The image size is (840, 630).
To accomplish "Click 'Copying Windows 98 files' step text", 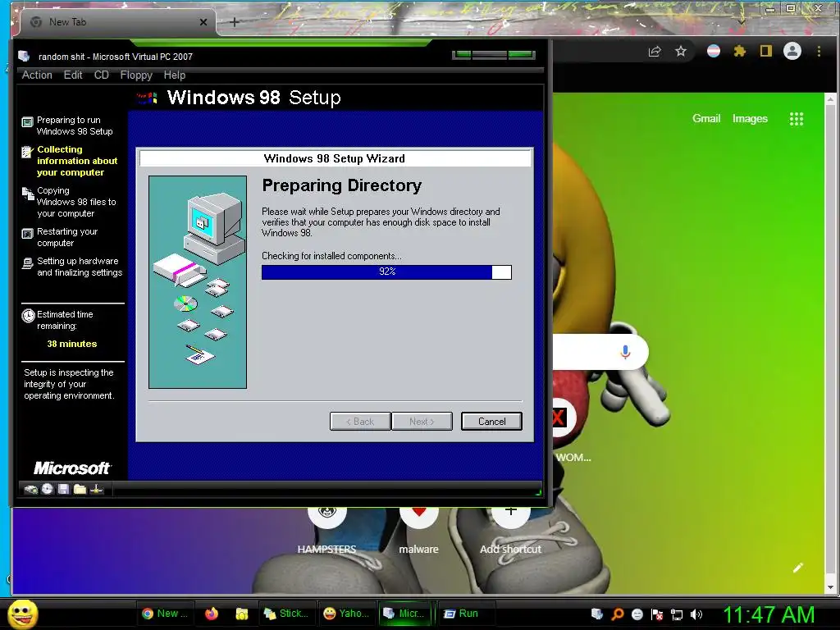I will [76, 202].
